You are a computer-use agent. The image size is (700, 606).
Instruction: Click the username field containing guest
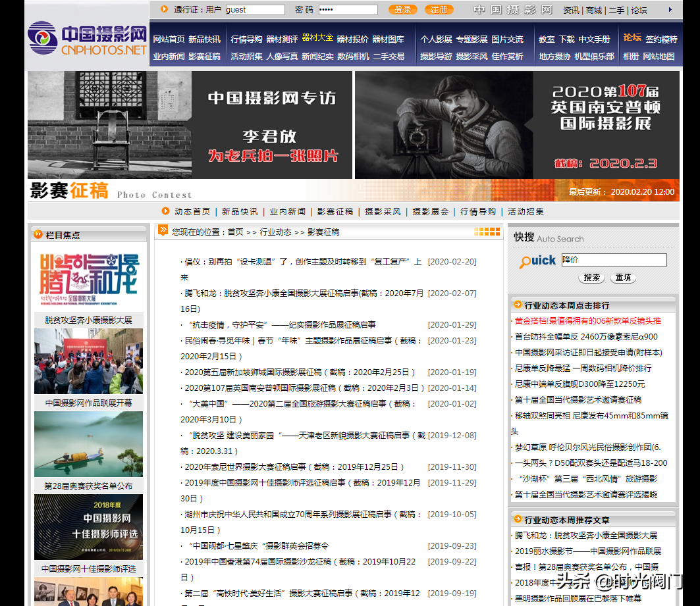point(256,10)
